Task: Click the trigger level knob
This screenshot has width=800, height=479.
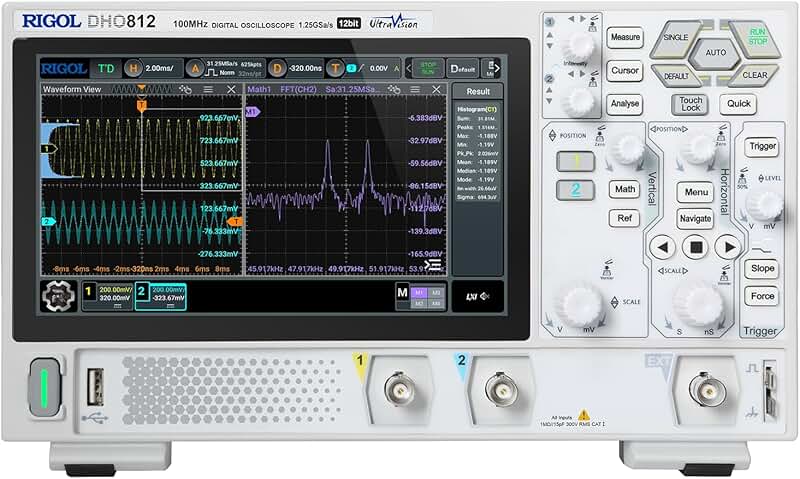Action: 765,205
